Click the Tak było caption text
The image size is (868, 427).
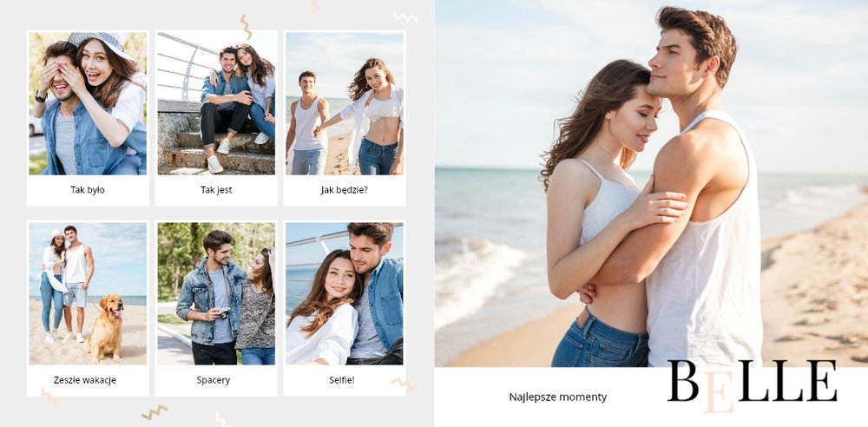pyautogui.click(x=88, y=190)
